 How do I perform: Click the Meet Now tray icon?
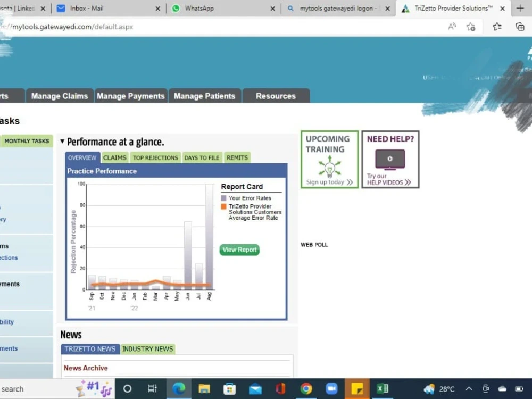coord(486,389)
